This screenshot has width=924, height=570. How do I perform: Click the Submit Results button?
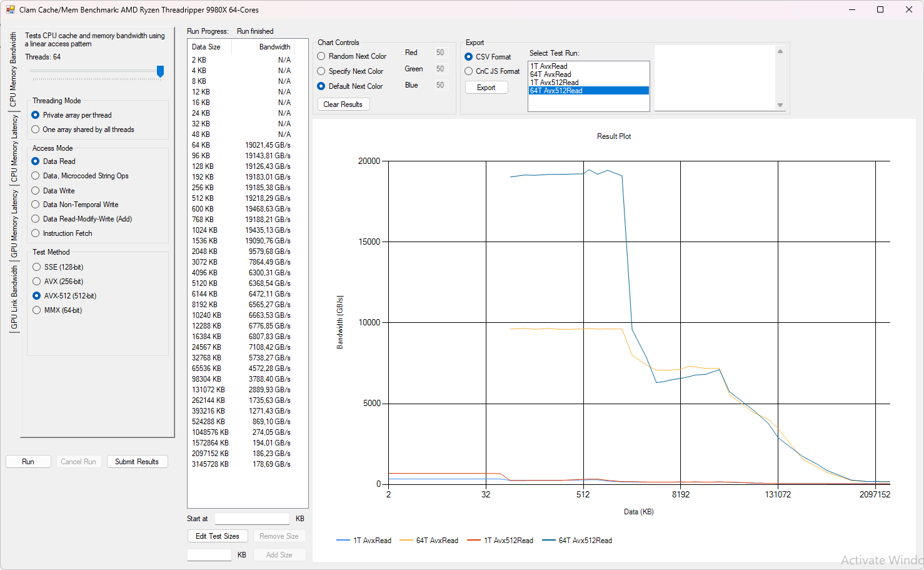point(137,462)
